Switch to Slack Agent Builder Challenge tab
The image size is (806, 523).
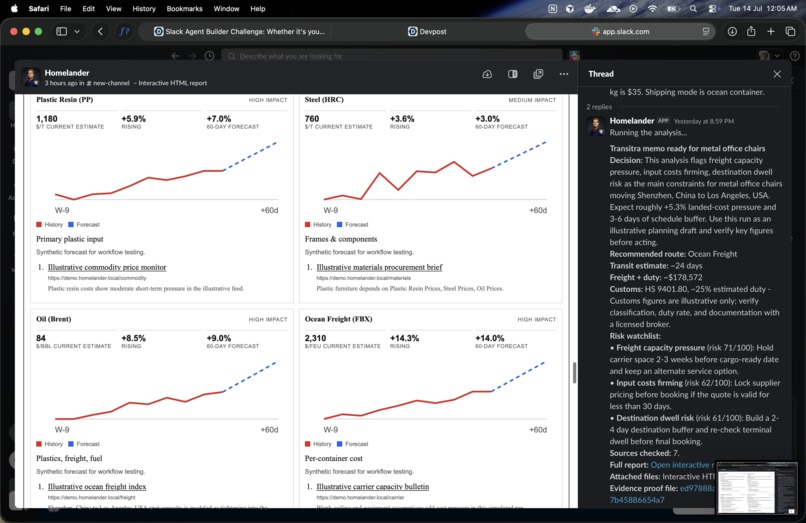(240, 31)
